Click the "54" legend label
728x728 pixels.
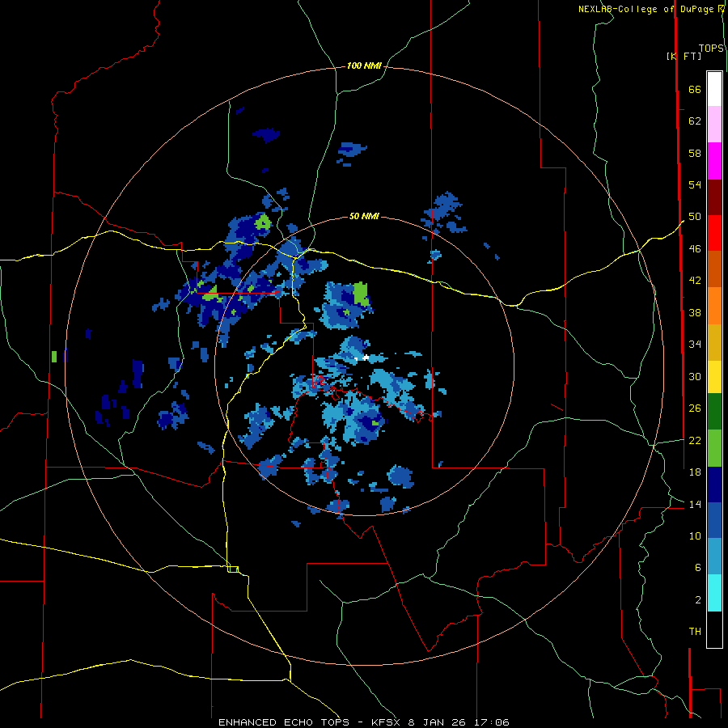[695, 184]
